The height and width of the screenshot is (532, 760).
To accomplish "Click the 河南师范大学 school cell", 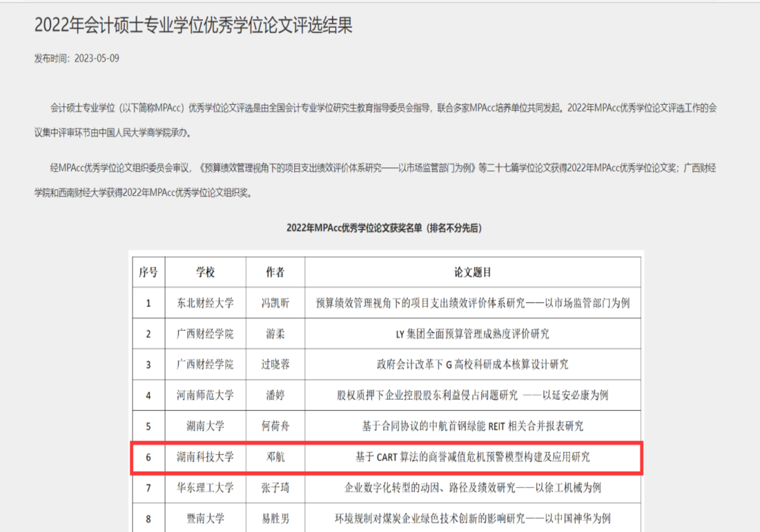I will click(205, 396).
